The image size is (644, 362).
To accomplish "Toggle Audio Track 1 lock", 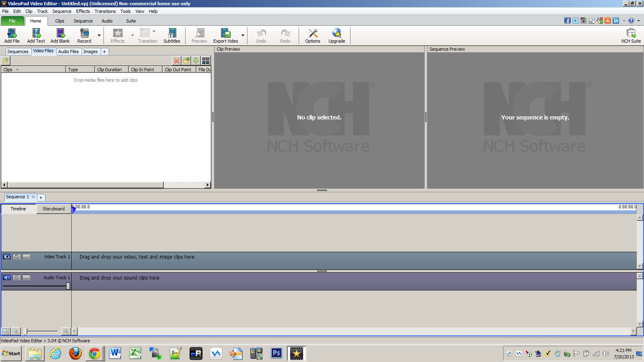I will [17, 278].
